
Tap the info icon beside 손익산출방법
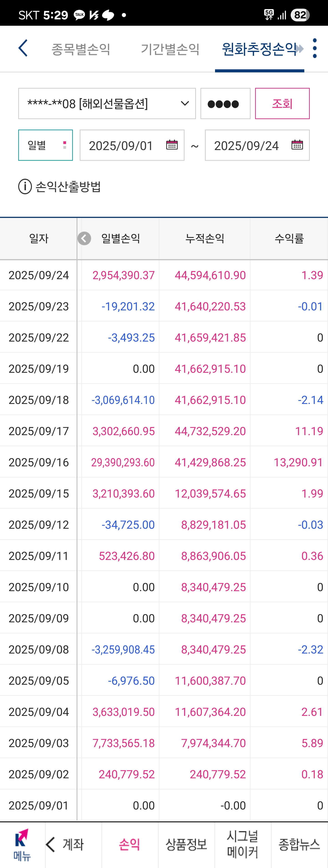point(25,186)
